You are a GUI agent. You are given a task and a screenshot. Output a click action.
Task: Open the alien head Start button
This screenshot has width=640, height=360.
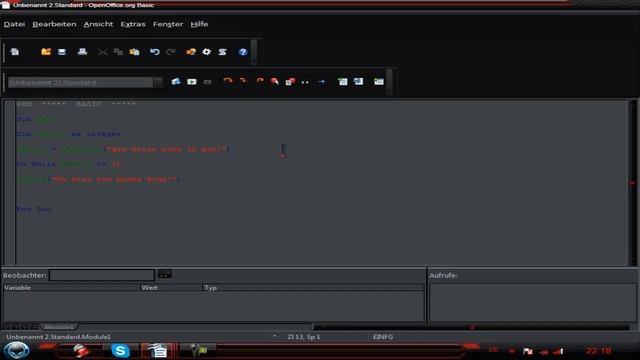16,351
